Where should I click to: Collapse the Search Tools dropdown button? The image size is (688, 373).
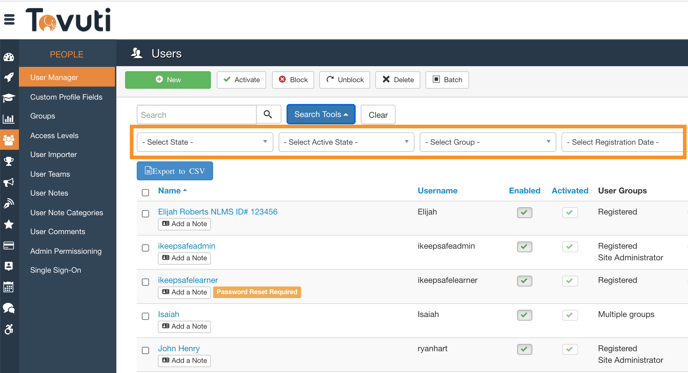coord(321,115)
